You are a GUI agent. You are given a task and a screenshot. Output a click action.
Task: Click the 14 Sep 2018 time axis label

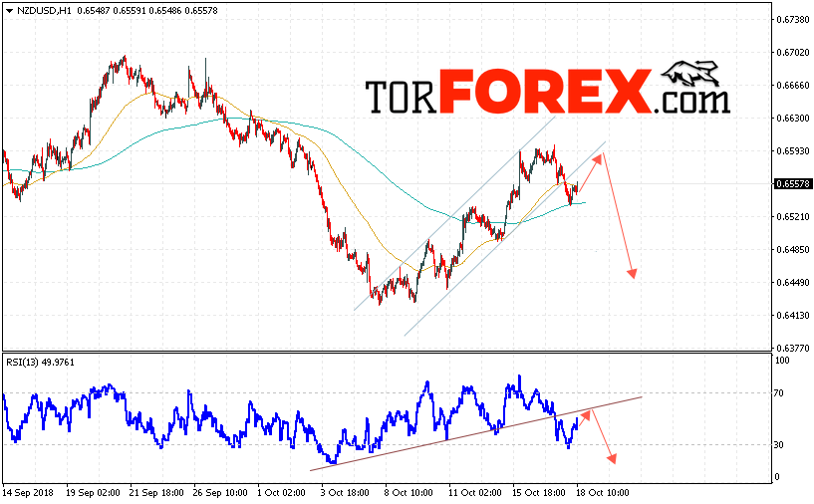pos(23,493)
